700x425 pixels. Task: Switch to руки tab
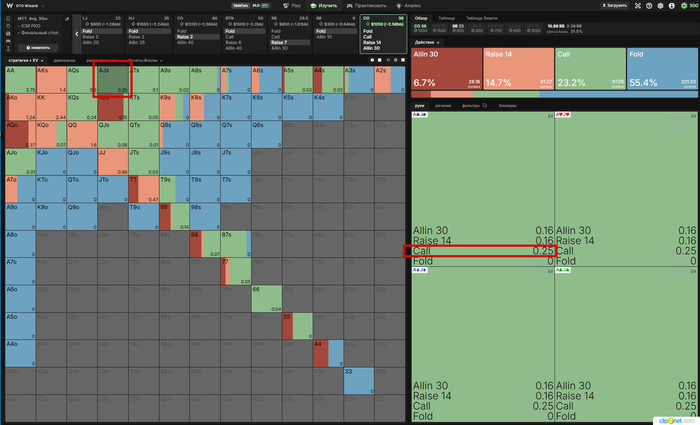[x=419, y=106]
